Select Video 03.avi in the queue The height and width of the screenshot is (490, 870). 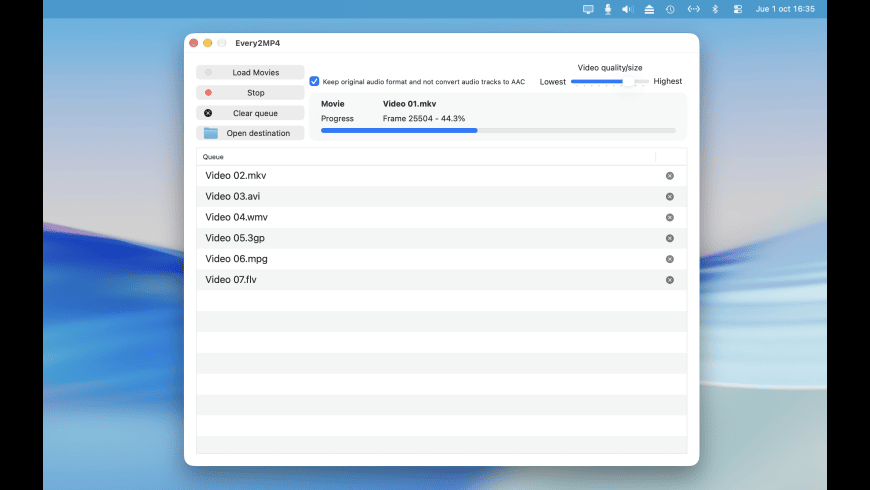[x=442, y=196]
